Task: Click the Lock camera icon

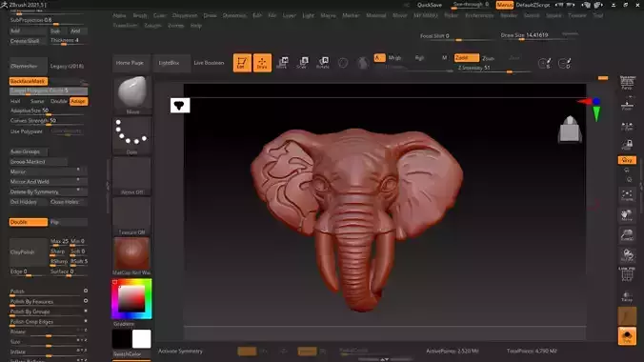Action: click(x=627, y=145)
